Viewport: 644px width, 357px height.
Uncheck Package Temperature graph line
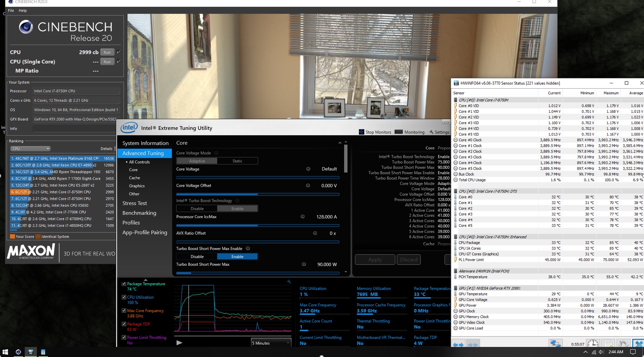point(124,284)
